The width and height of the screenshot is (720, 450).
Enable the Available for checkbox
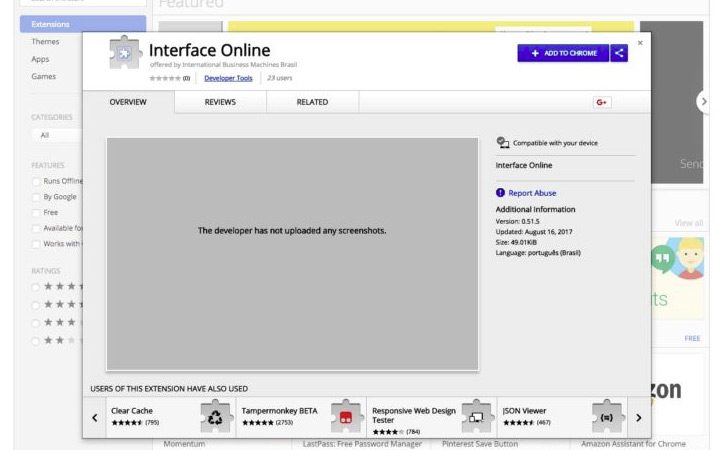[x=36, y=229]
